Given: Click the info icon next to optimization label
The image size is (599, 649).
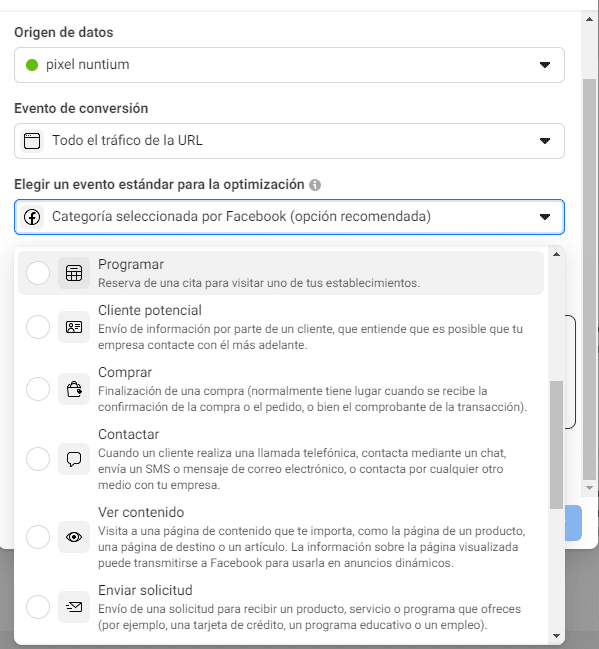Looking at the screenshot, I should point(315,185).
